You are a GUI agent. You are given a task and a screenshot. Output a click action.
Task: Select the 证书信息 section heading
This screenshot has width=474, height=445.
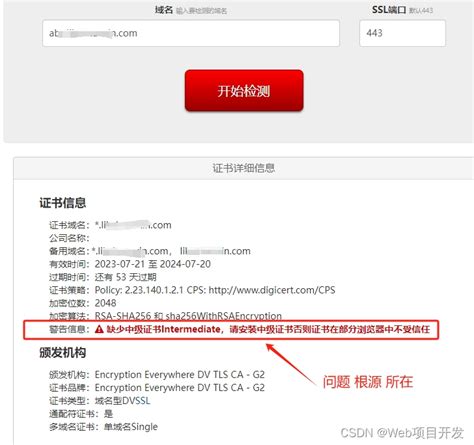[63, 203]
